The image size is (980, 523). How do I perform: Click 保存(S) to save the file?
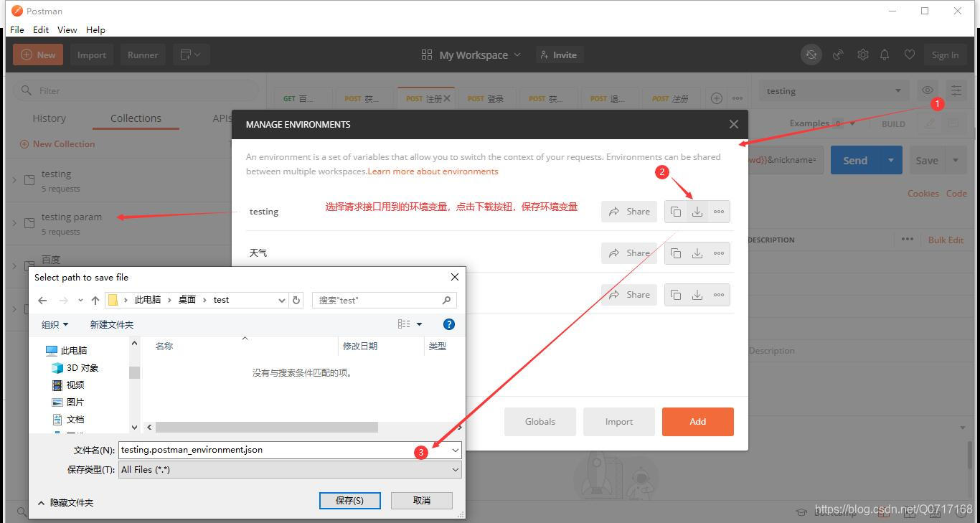click(349, 500)
